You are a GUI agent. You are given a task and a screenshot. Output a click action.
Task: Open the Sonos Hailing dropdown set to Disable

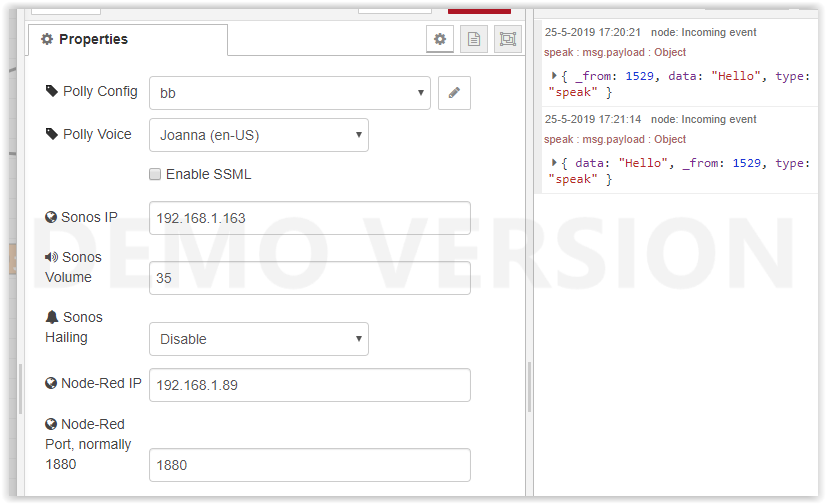pyautogui.click(x=259, y=339)
